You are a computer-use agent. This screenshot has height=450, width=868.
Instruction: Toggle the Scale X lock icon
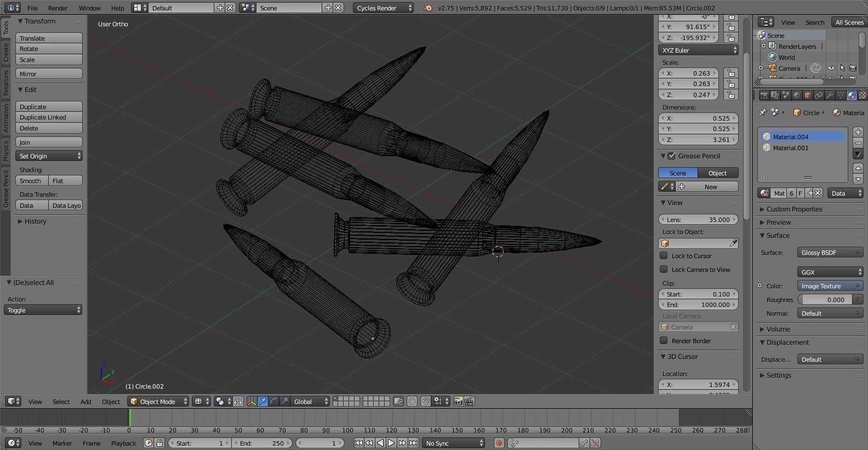tap(730, 73)
